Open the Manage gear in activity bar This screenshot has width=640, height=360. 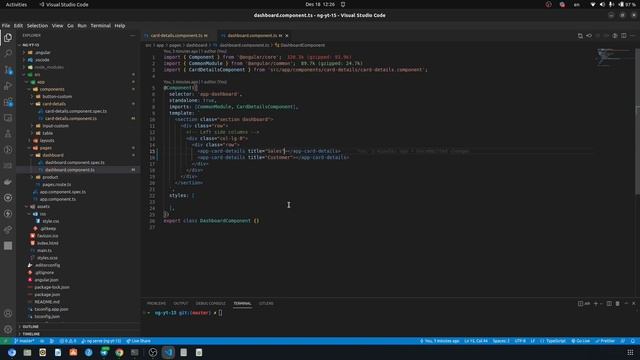8,329
